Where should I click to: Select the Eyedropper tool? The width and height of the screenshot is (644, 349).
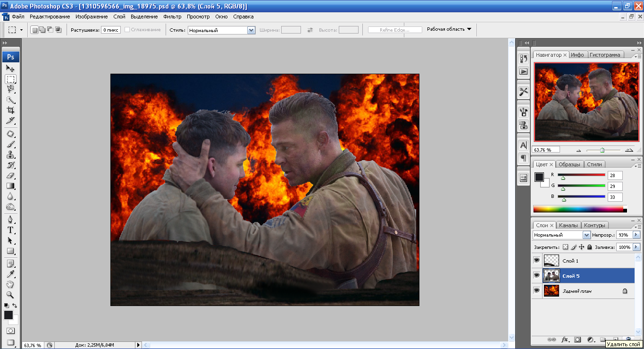(x=10, y=274)
